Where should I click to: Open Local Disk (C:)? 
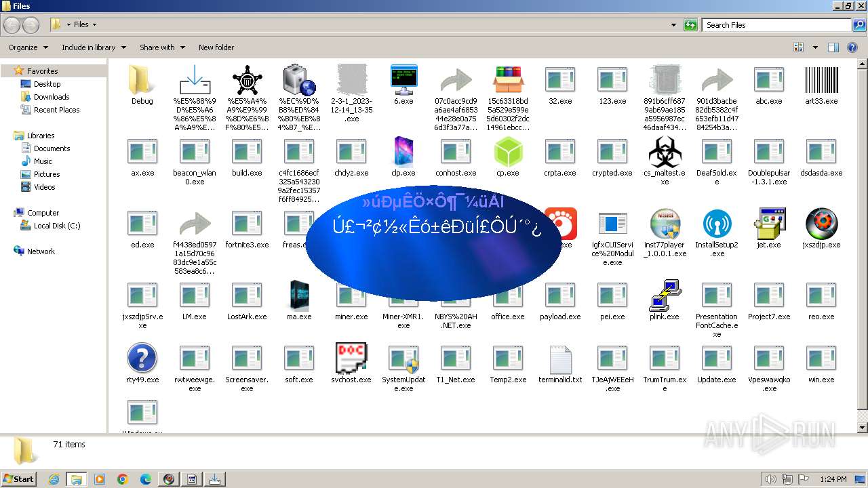pyautogui.click(x=57, y=226)
